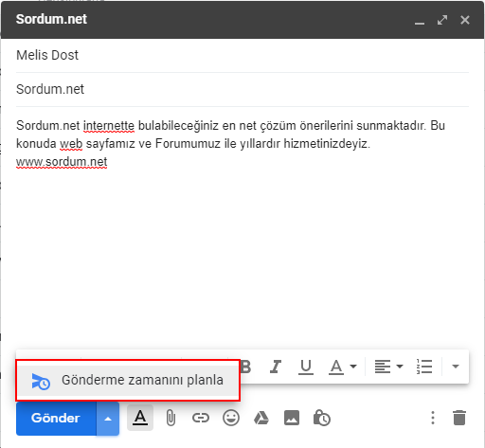
Task: Expand compose window to full screen
Action: (x=442, y=20)
